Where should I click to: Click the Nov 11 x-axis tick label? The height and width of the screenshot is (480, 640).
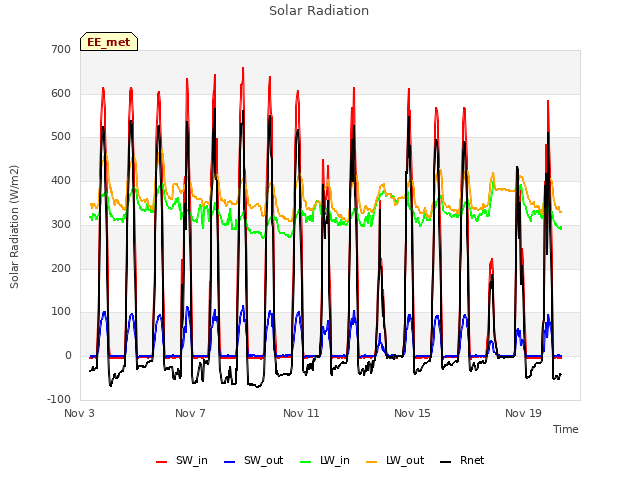301,413
